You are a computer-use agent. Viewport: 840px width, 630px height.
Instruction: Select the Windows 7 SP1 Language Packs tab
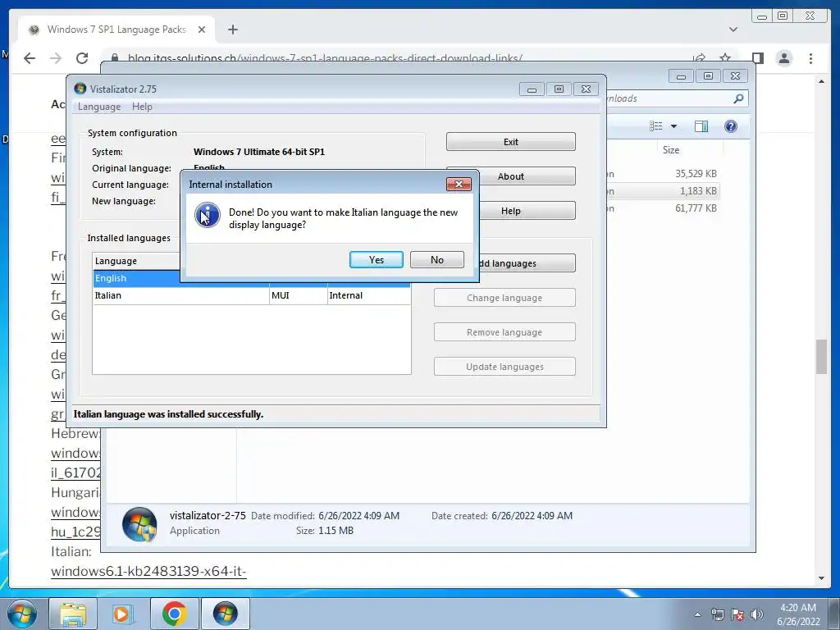tap(116, 30)
